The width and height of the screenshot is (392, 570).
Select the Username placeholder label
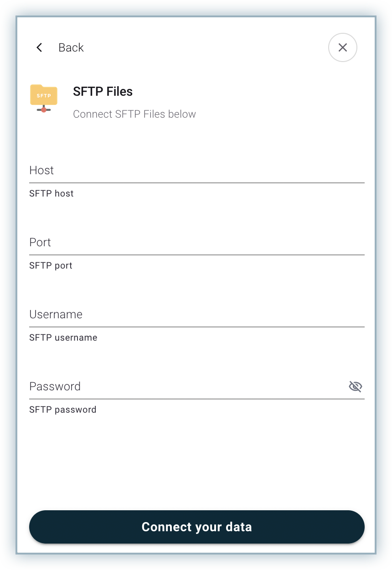[x=56, y=315]
